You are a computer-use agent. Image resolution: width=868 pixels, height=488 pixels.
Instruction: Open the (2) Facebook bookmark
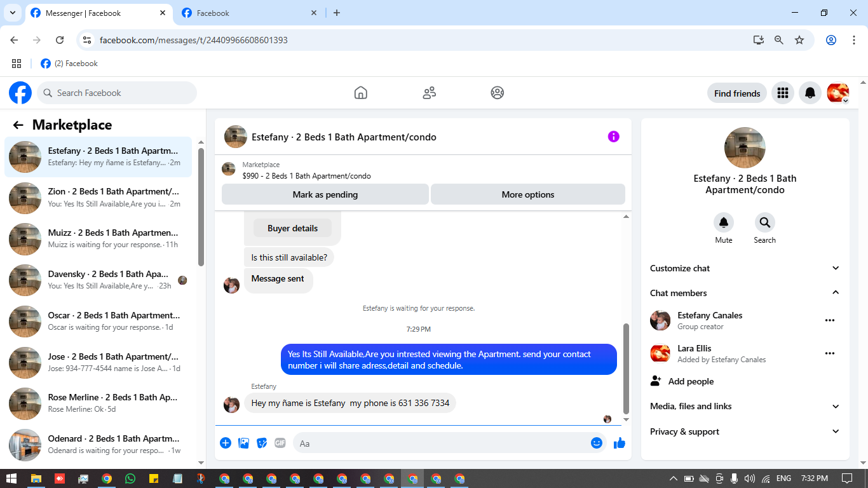coord(69,64)
